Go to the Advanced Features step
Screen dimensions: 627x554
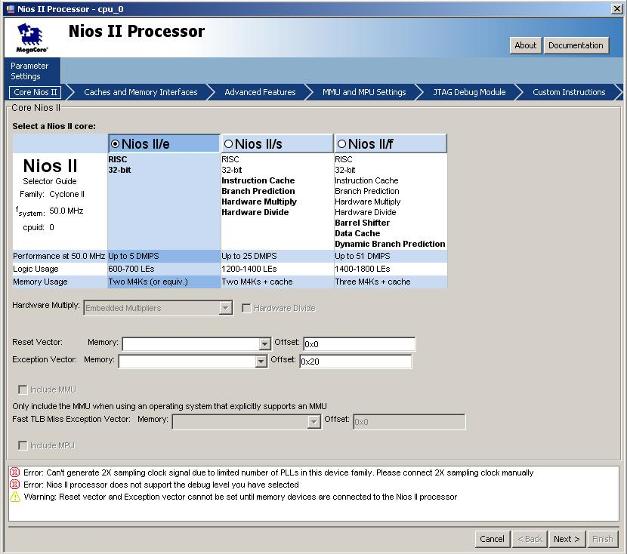pyautogui.click(x=260, y=92)
